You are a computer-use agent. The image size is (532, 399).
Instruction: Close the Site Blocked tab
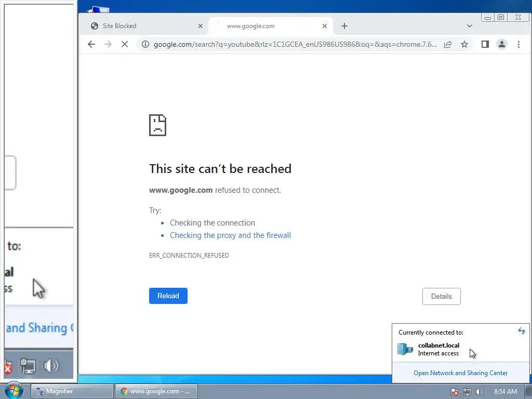tap(201, 26)
